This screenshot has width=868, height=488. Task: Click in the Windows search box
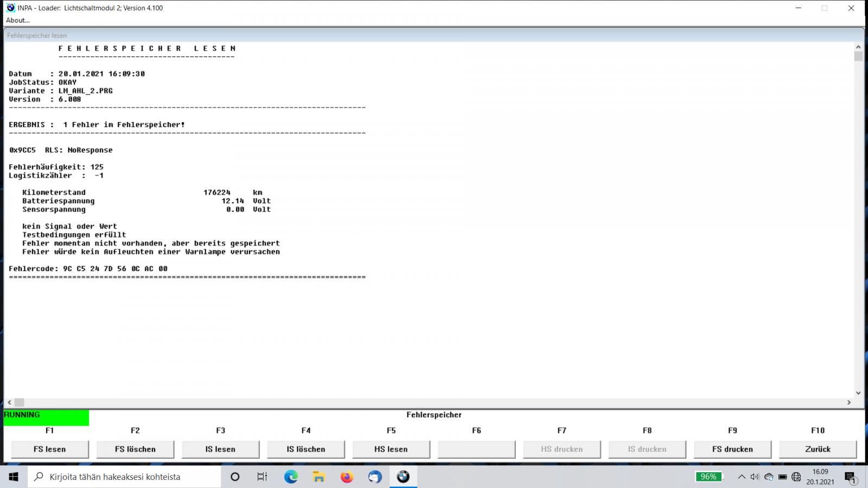tap(125, 477)
